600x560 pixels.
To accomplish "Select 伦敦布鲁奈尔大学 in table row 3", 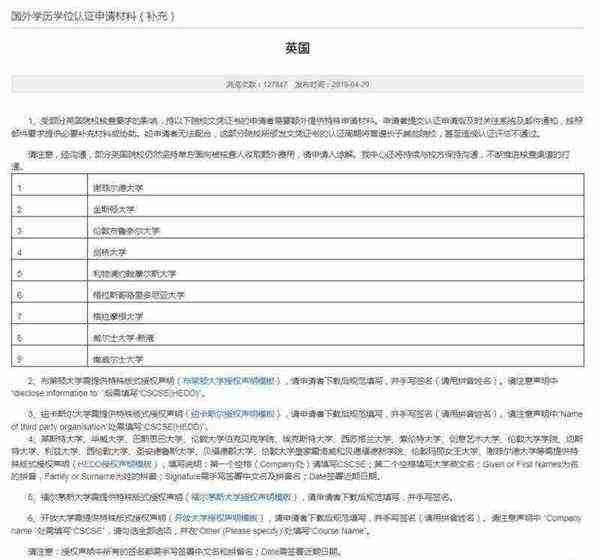I will (x=126, y=231).
